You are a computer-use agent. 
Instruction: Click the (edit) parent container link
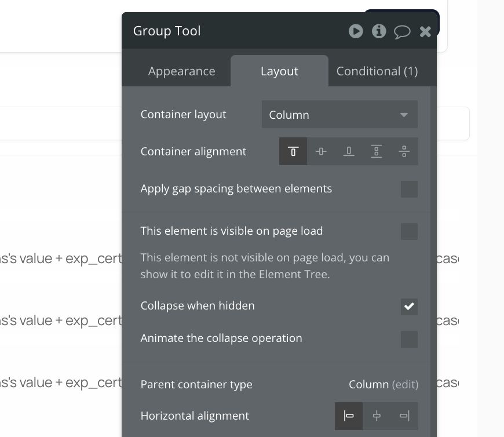coord(405,385)
